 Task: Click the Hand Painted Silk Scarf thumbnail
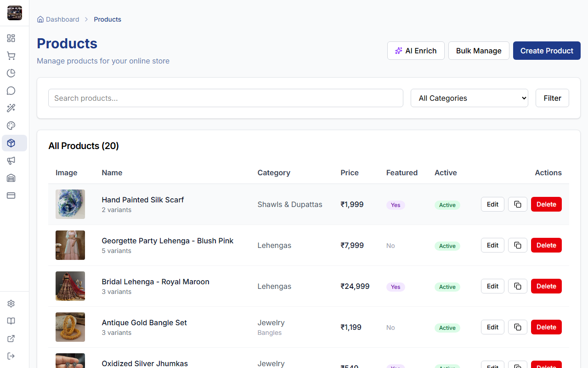click(x=70, y=204)
